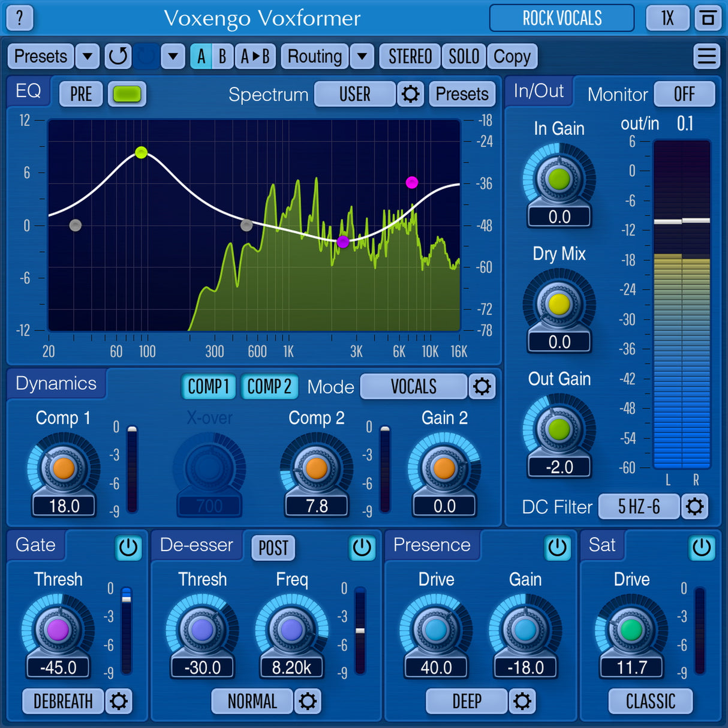728x728 pixels.
Task: Open the Routing dropdown arrow
Action: [x=362, y=56]
